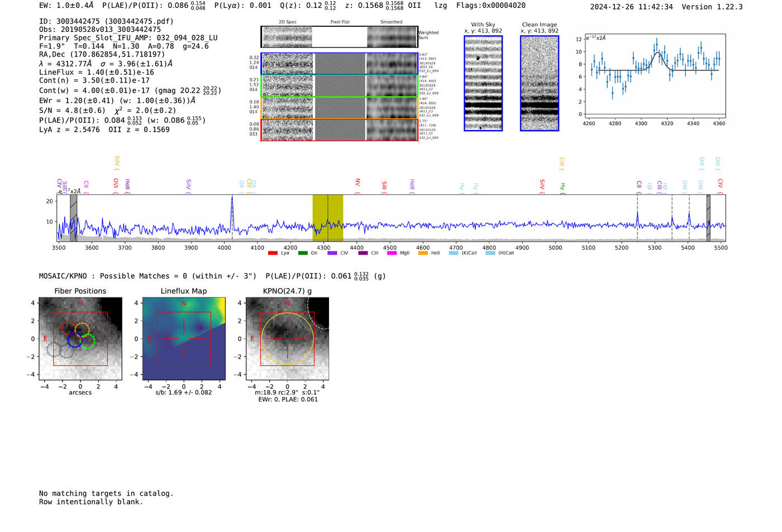This screenshot has height=532, width=782.
Task: Click 'No matching targets in catalog.' text
Action: tap(106, 493)
